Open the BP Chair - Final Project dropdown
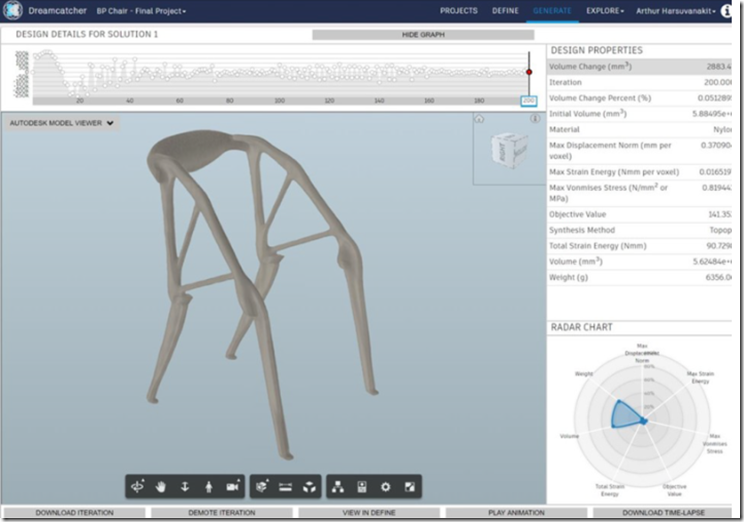744x522 pixels. [141, 11]
